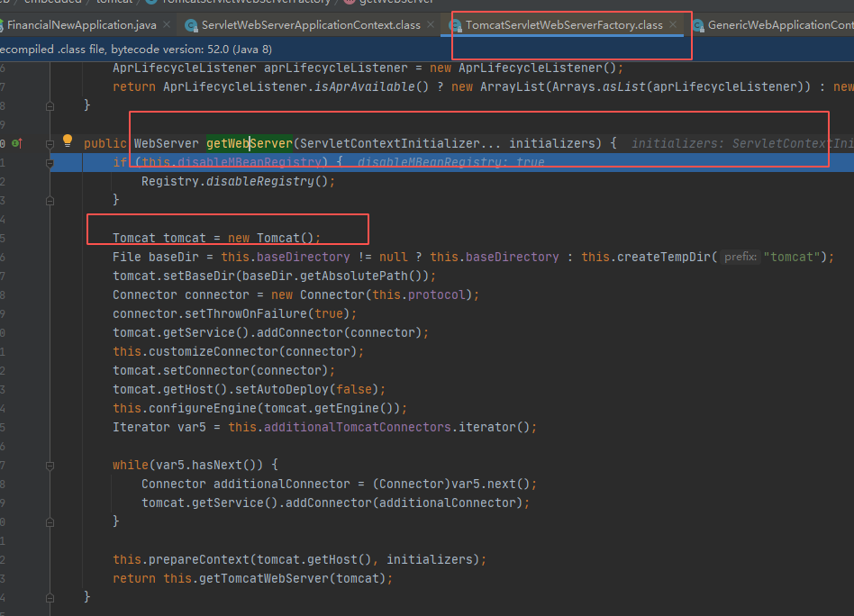Image resolution: width=854 pixels, height=616 pixels.
Task: Click the getWebServer method name in the signature
Action: pyautogui.click(x=250, y=143)
